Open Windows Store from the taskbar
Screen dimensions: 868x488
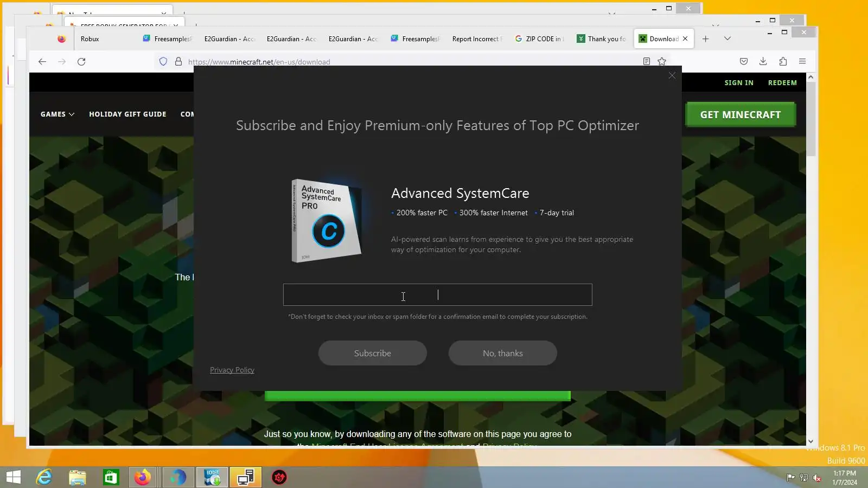coord(111,477)
